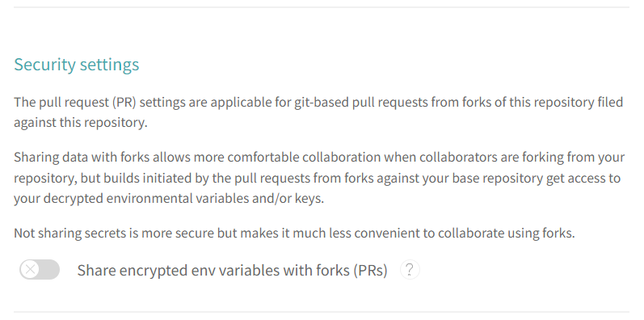Click the 'against this repository.' line
The width and height of the screenshot is (644, 320).
81,122
